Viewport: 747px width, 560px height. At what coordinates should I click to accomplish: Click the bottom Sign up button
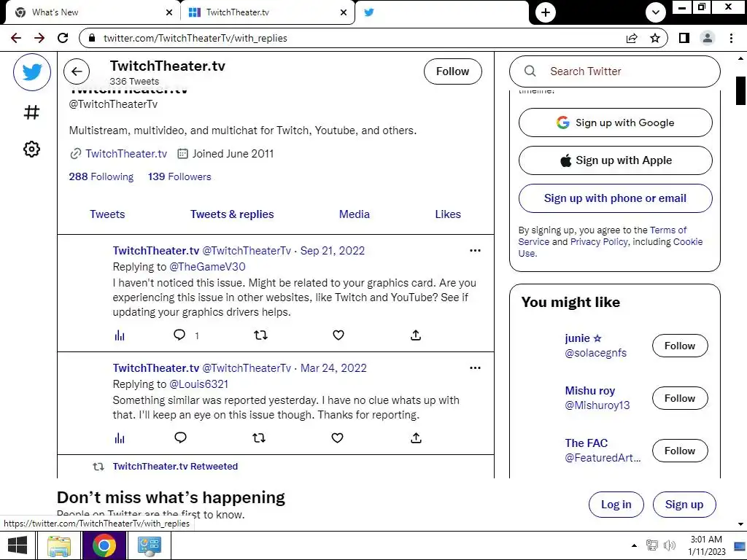[684, 505]
